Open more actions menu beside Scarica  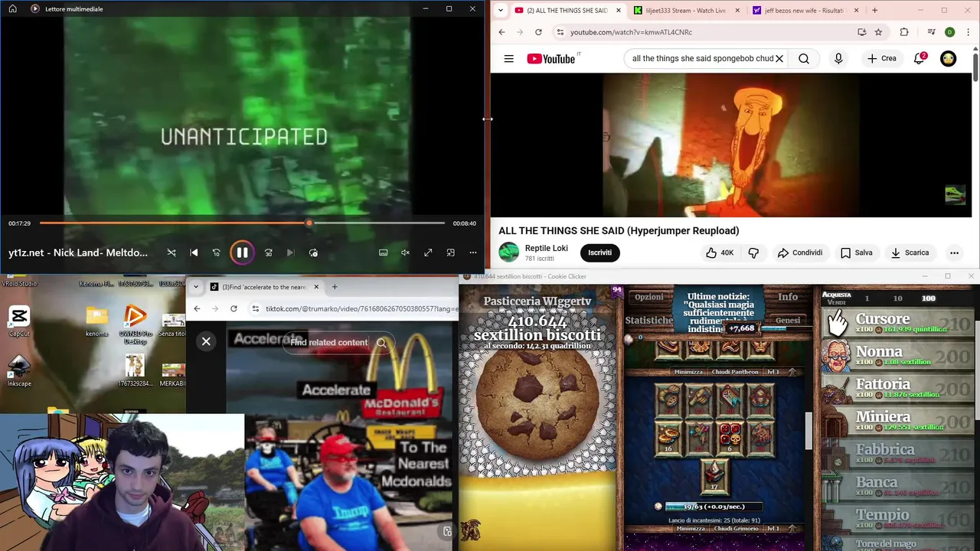[954, 253]
